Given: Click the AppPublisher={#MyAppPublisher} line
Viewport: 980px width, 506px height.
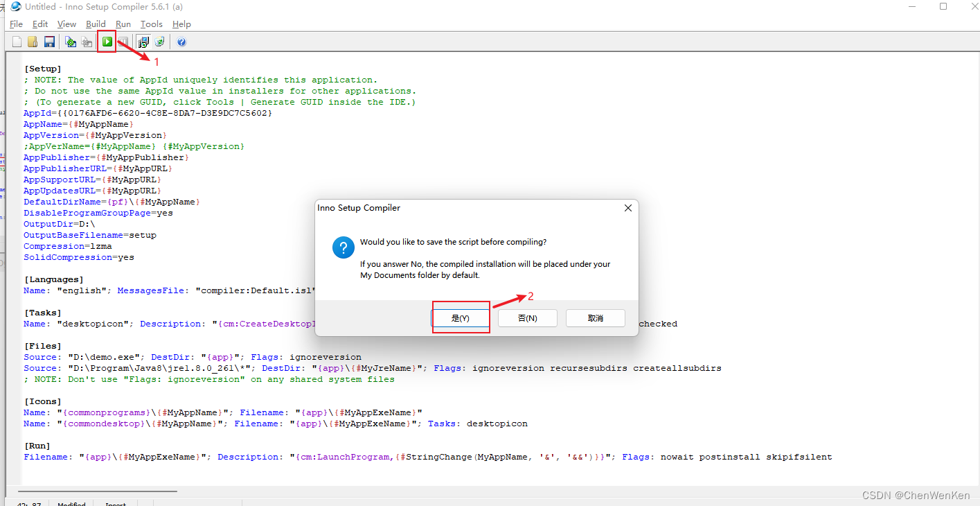Looking at the screenshot, I should [x=107, y=157].
